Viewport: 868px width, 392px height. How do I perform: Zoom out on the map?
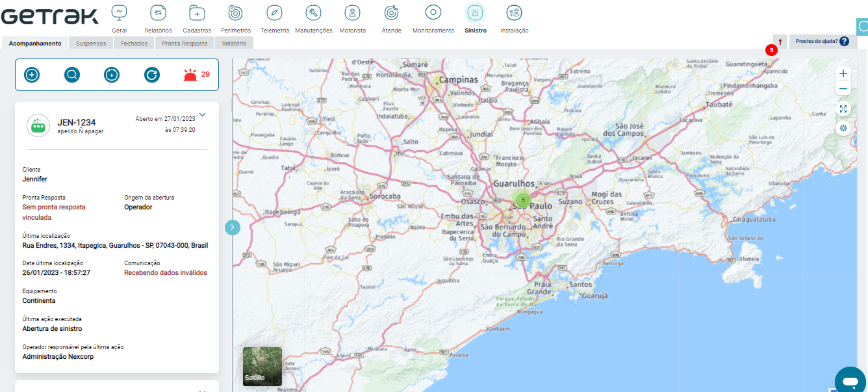tap(843, 88)
